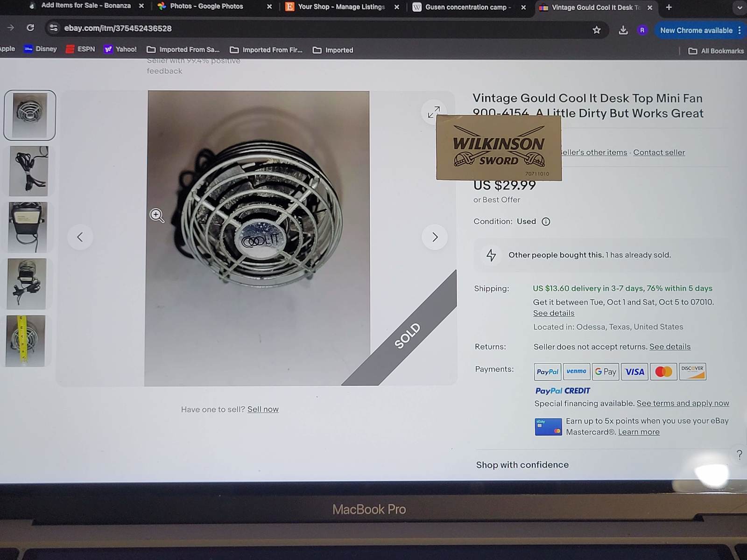Click the magnifier zoom icon on photo
The height and width of the screenshot is (560, 747).
coord(157,215)
